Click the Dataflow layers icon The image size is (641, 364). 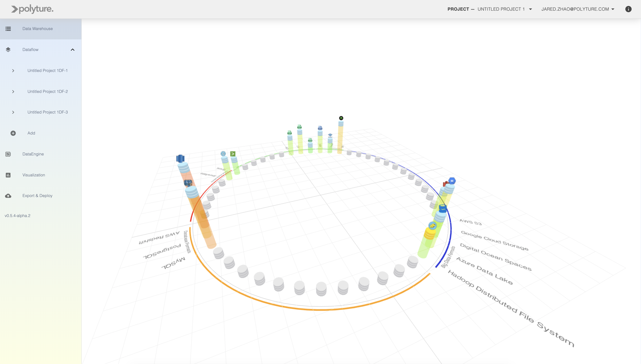[8, 50]
